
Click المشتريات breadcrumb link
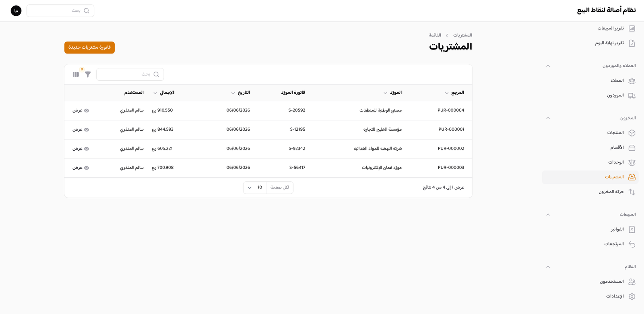[x=462, y=35]
